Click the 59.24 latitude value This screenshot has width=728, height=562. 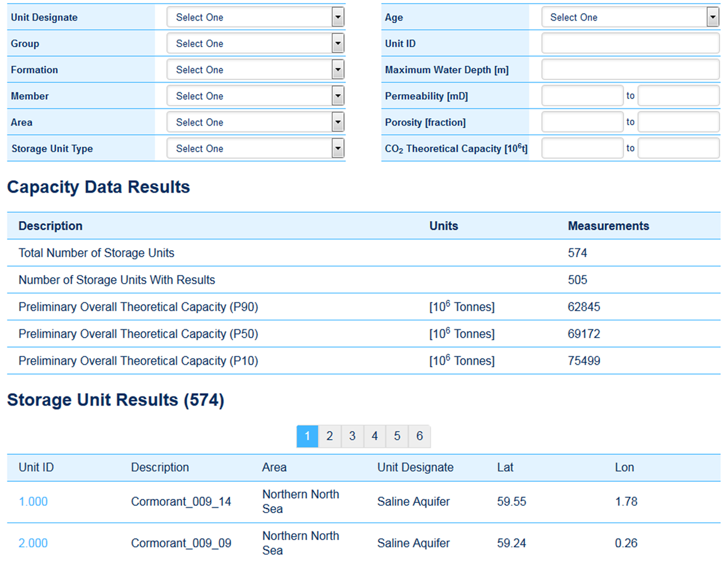pos(512,543)
